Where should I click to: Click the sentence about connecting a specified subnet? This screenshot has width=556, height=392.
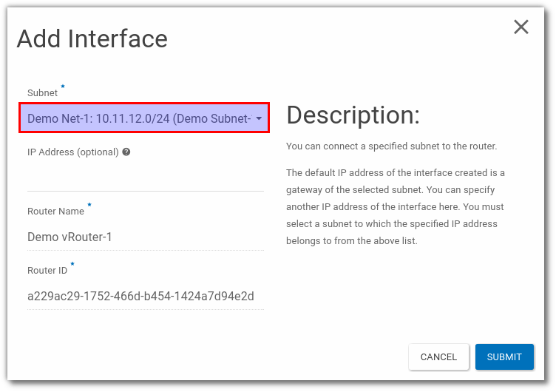(x=391, y=146)
